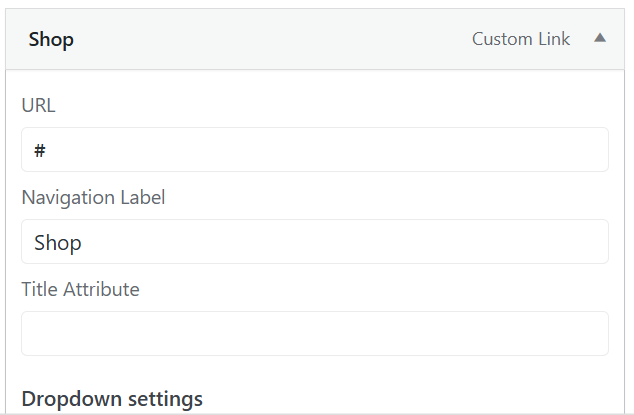Click the Dropdown settings heading
This screenshot has width=634, height=415.
point(112,399)
